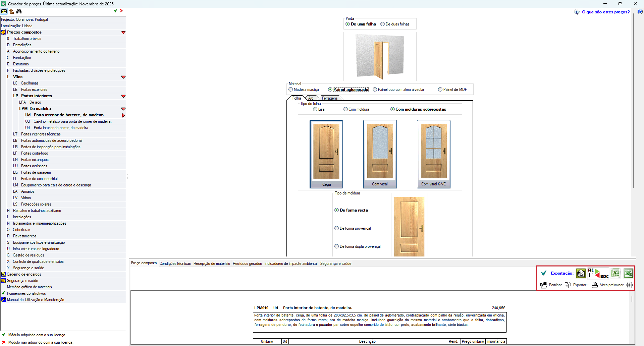
Task: Click the yellow hard hat module icon
Action: click(x=3, y=281)
